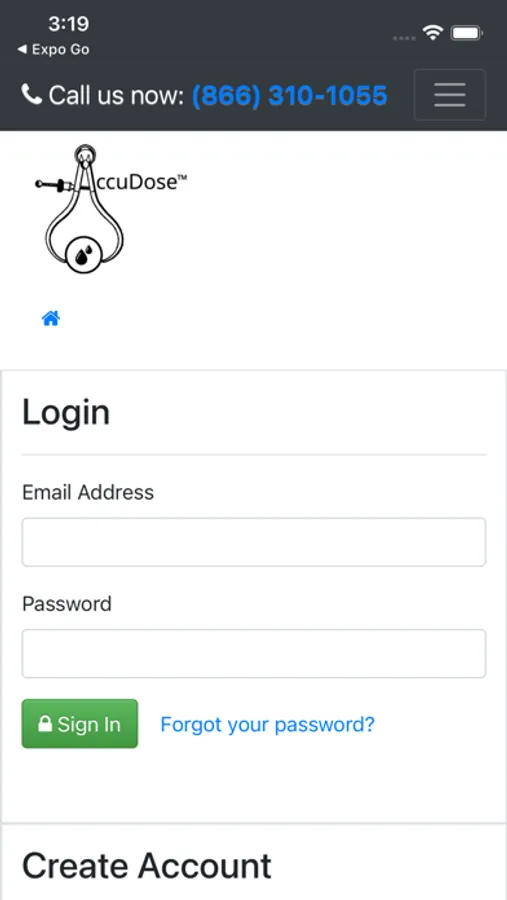The width and height of the screenshot is (507, 900).
Task: Tap the cellular signal dots indicator
Action: (404, 38)
